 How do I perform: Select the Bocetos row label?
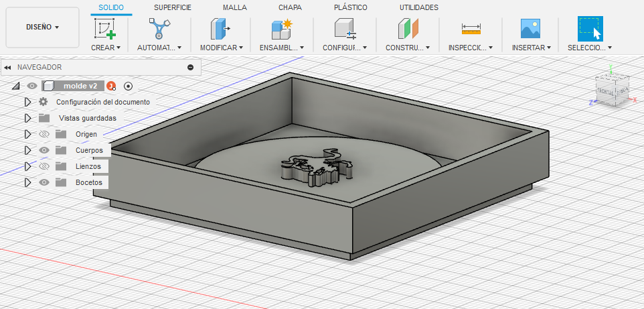(89, 182)
